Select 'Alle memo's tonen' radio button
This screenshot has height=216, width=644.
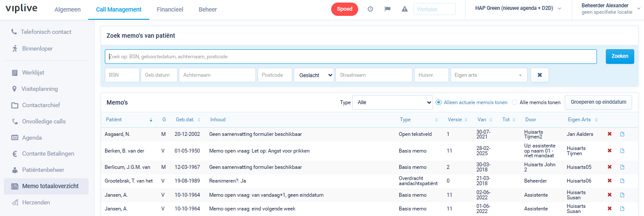pos(514,102)
